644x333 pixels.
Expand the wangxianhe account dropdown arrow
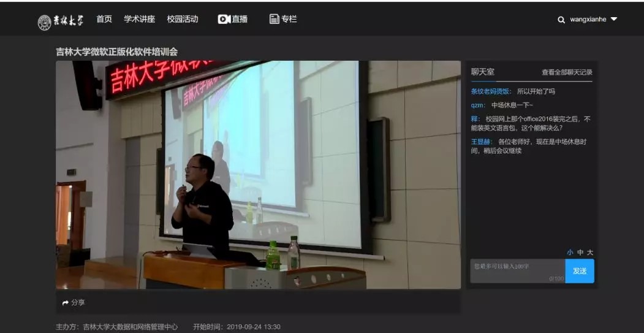614,19
